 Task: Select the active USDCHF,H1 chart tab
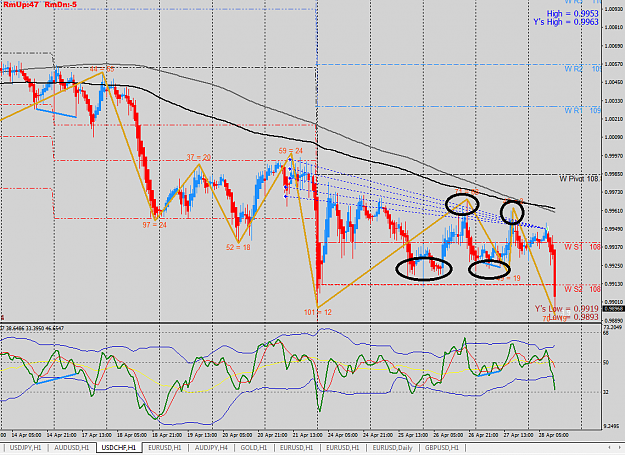click(119, 448)
